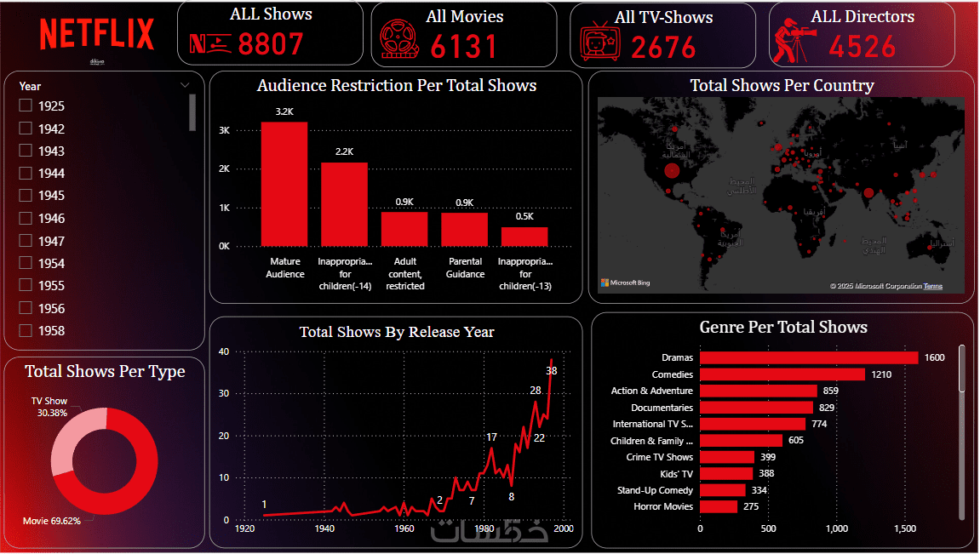The image size is (980, 554).
Task: Tick the 1925 year checkbox
Action: [26, 106]
